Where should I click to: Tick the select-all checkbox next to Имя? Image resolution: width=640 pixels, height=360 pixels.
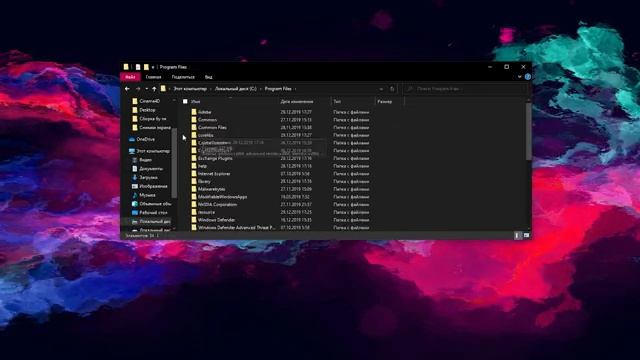click(185, 101)
